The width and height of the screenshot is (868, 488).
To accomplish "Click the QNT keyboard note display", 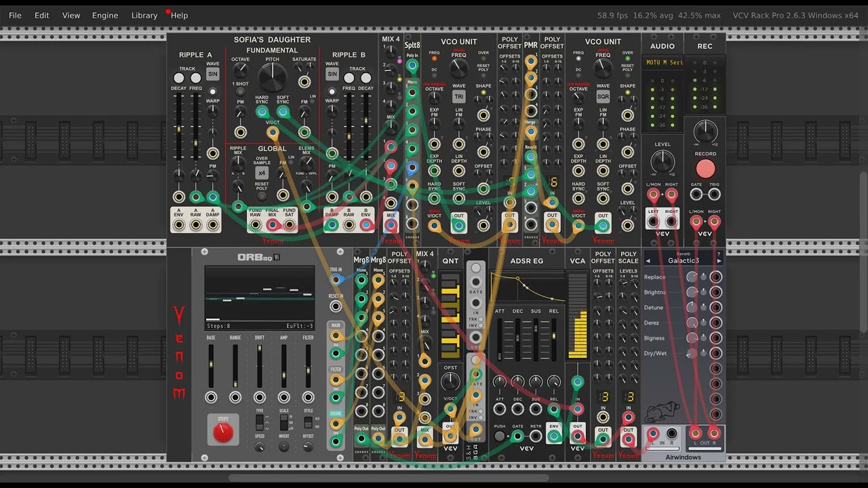I will coord(450,315).
